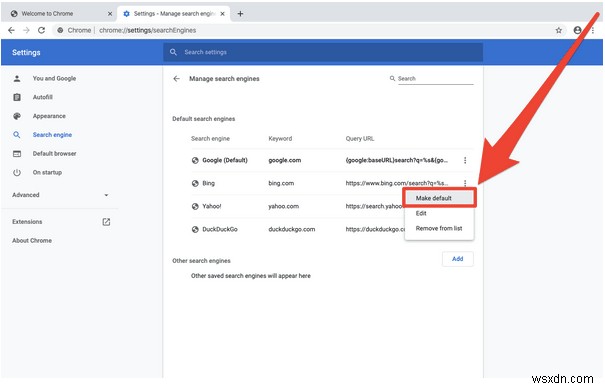Go back from Manage search engines
This screenshot has height=389, width=605.
176,79
